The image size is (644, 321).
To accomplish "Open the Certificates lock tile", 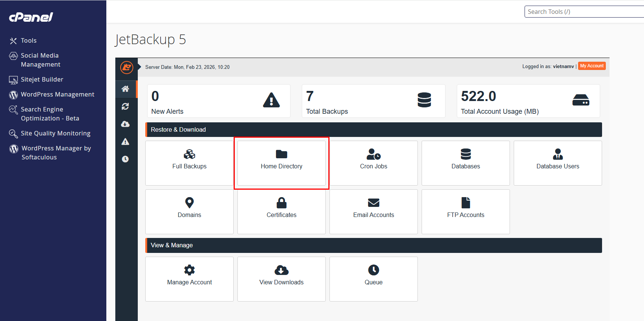I will coord(282,212).
